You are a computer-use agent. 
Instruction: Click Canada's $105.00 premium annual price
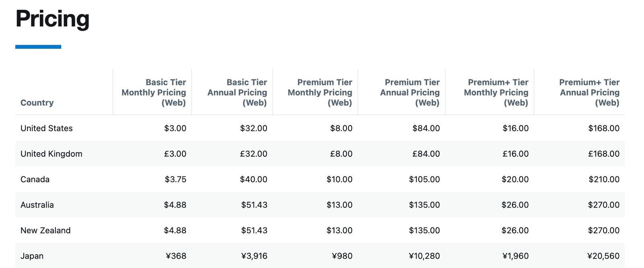(x=424, y=179)
